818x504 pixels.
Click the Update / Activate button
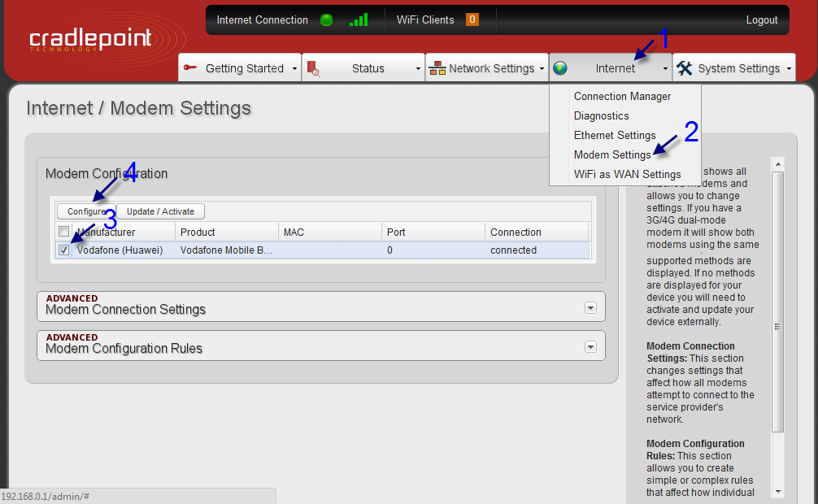point(160,211)
